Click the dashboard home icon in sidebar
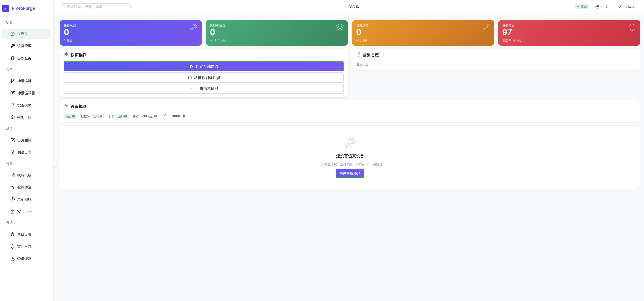Image resolution: width=644 pixels, height=301 pixels. pos(13,34)
